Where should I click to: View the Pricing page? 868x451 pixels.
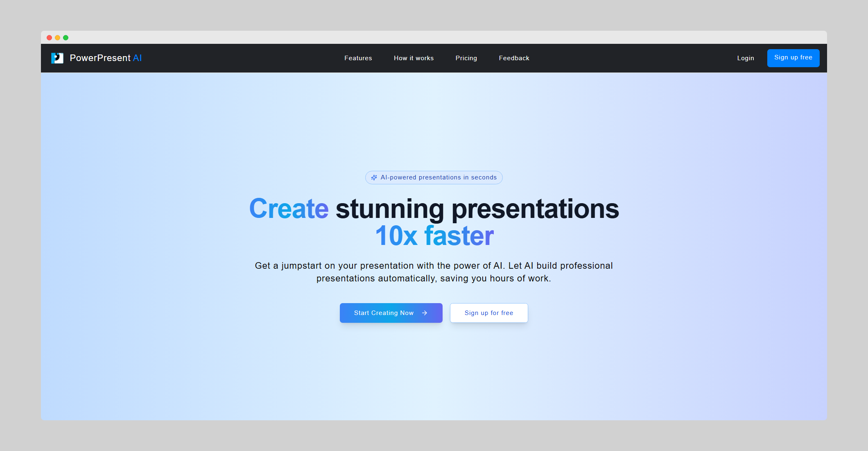(x=466, y=58)
